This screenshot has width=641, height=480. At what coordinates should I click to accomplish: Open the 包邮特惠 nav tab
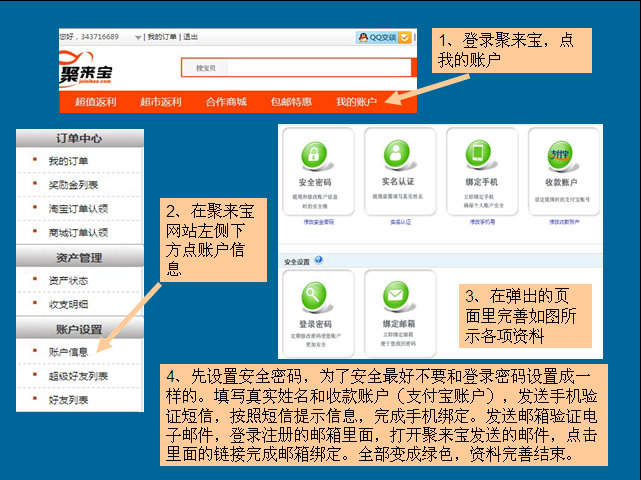pyautogui.click(x=291, y=102)
